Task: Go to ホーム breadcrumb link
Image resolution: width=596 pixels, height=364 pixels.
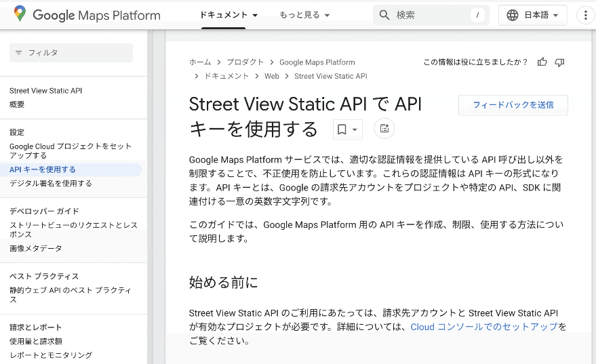Action: [x=200, y=62]
